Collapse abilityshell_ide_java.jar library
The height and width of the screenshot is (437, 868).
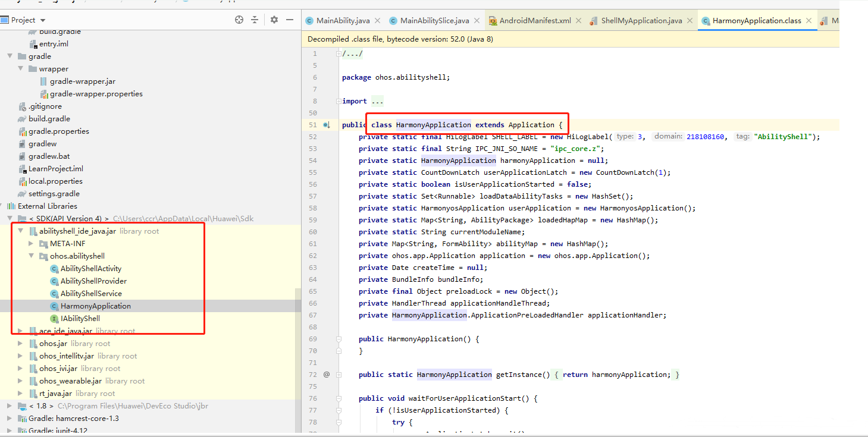[21, 231]
